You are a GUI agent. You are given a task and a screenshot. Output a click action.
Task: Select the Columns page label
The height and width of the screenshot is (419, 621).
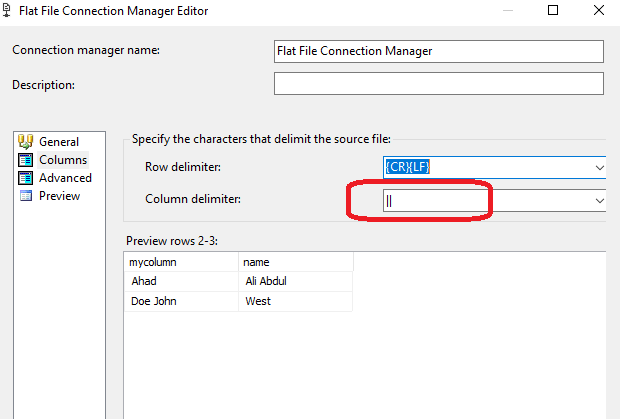(x=63, y=160)
